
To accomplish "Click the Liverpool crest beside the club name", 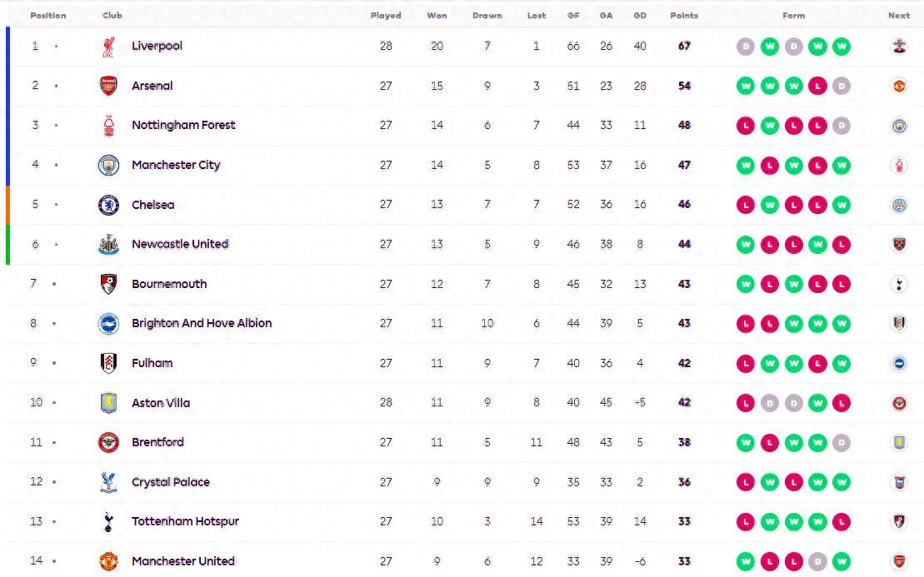I will (108, 47).
